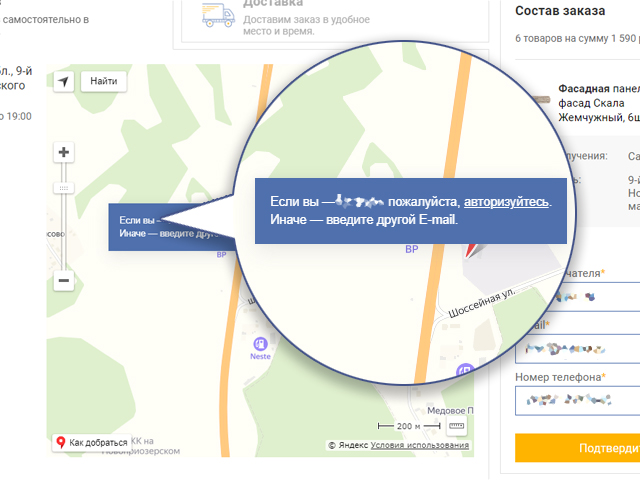Click the map zoom slider handle

(x=64, y=188)
